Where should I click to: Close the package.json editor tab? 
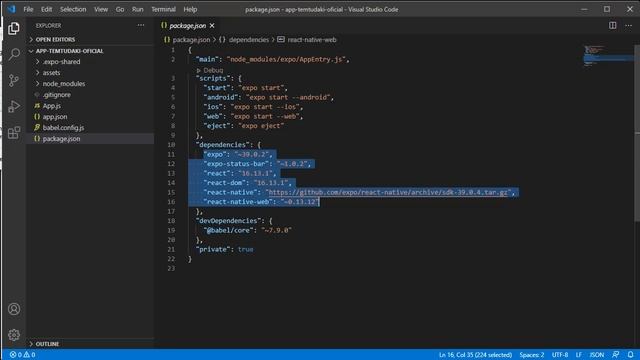(x=212, y=26)
